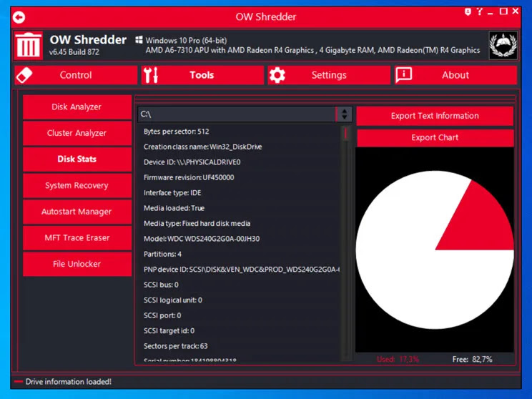Open System Recovery tool

77,186
